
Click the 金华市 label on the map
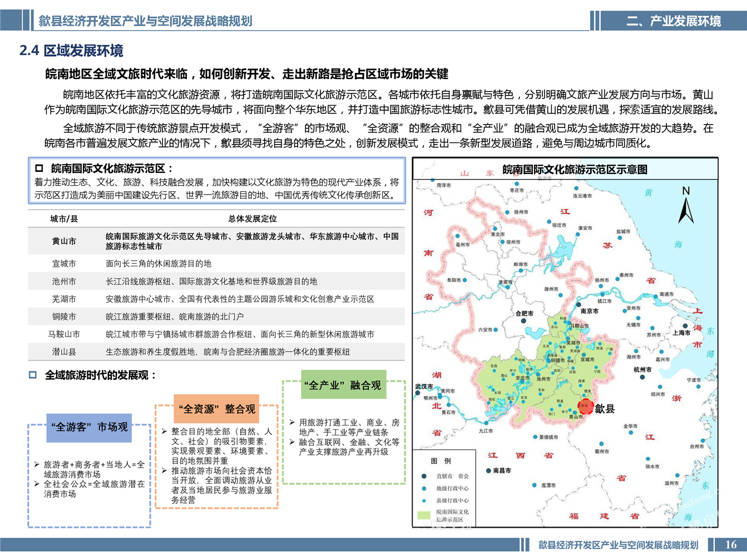click(x=630, y=426)
